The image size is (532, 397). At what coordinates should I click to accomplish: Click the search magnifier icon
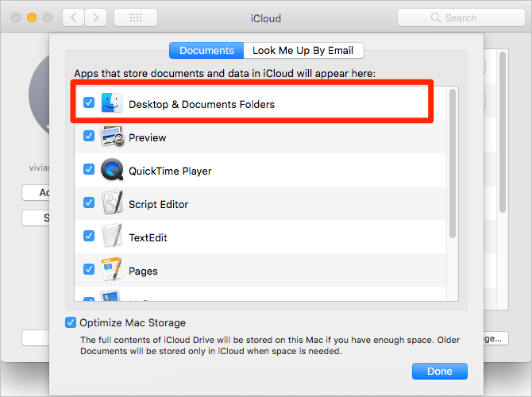tap(436, 17)
